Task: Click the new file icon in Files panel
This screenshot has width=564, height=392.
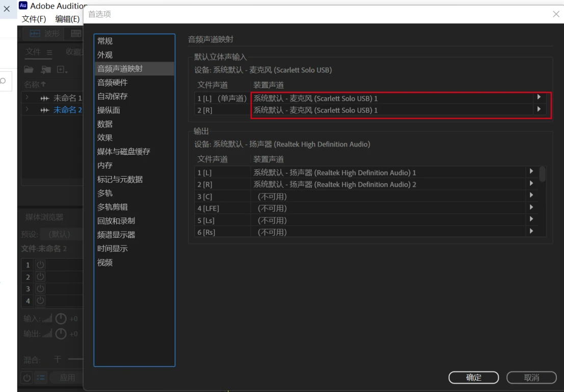Action: coord(62,69)
